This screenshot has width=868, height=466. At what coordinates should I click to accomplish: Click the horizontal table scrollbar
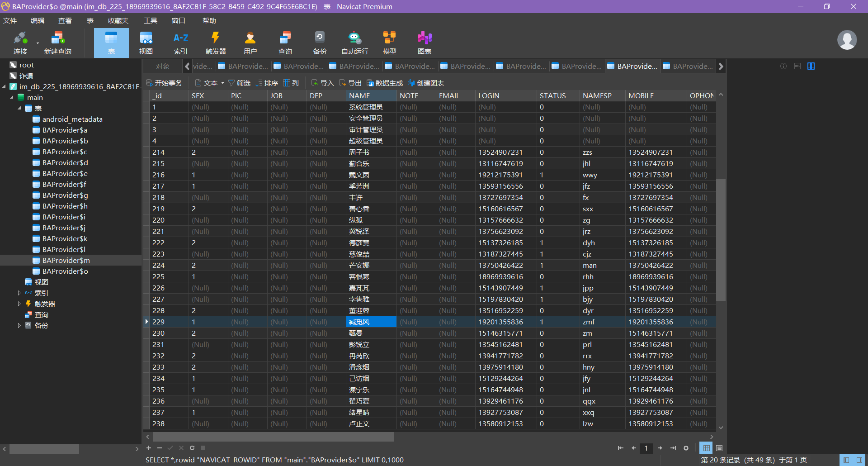click(x=274, y=437)
